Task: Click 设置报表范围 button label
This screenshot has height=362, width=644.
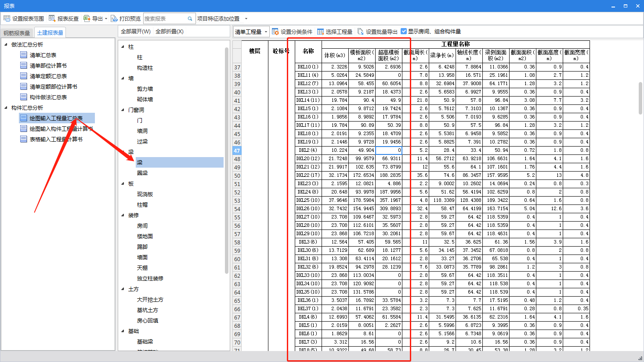Action: (28, 19)
